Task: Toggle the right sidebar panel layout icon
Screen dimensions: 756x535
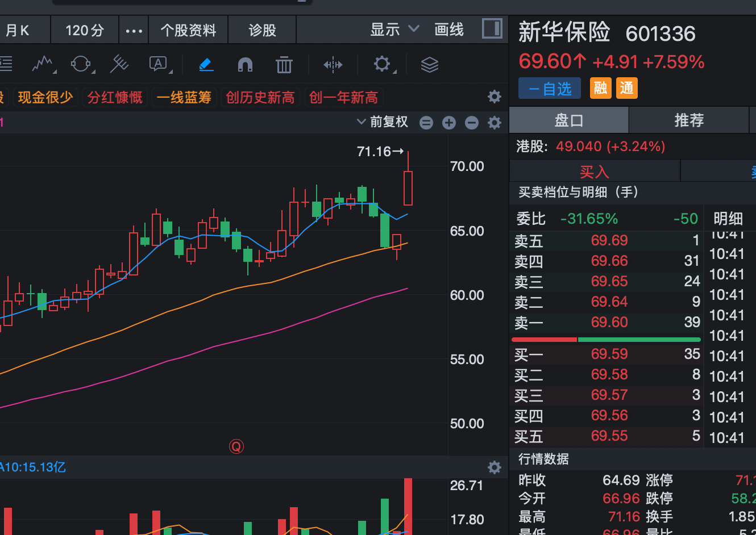Action: (x=492, y=28)
